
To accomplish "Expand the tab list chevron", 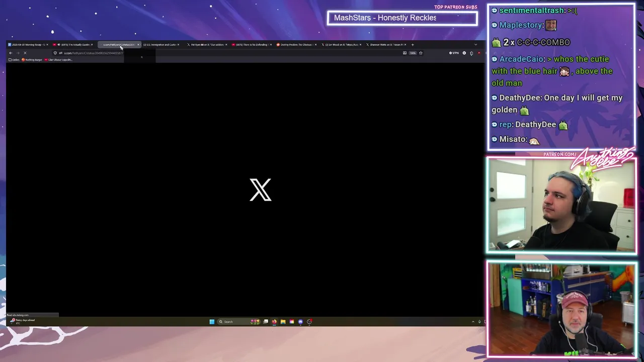I will tap(475, 45).
